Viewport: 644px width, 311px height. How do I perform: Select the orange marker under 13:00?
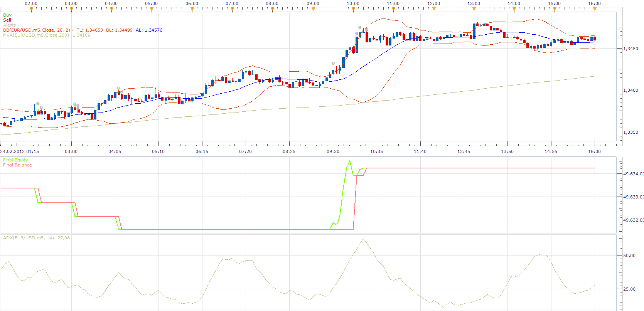tap(474, 10)
